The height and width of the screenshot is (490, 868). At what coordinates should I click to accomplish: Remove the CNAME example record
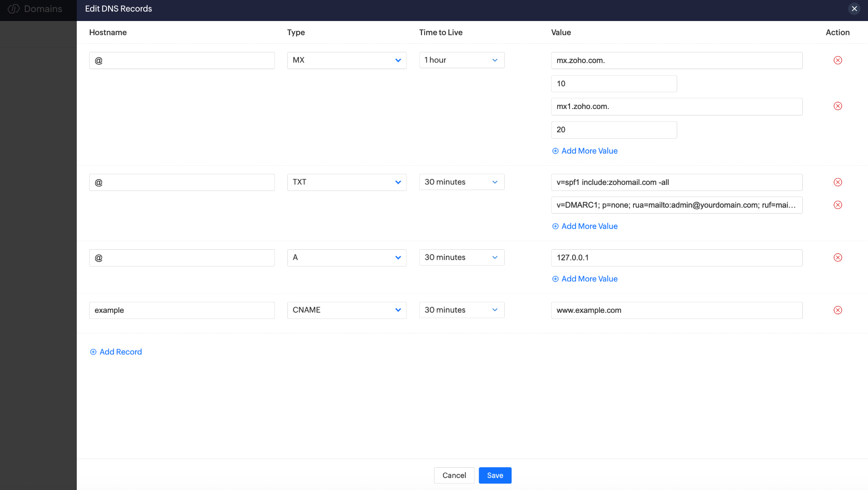click(x=838, y=310)
